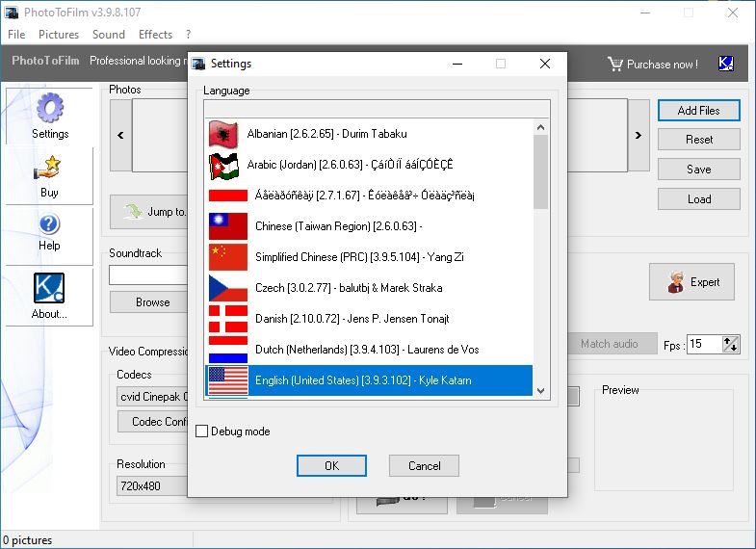Screen dimensions: 756x549
Task: Open the Help question mark icon
Action: (x=49, y=224)
